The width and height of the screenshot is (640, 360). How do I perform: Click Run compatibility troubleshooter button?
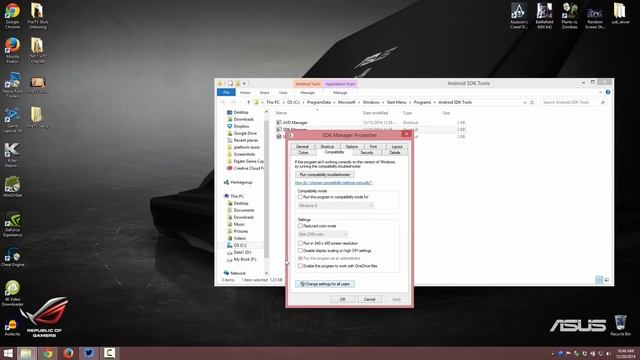coord(325,175)
